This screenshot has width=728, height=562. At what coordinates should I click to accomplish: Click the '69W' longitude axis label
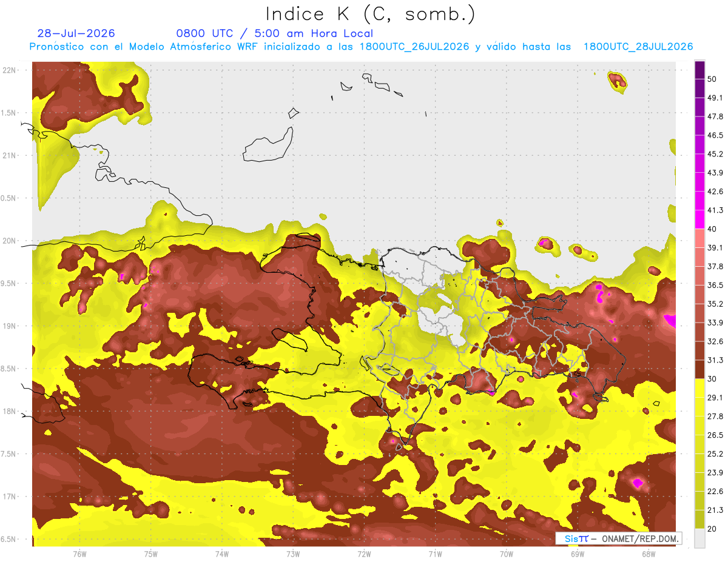click(578, 554)
